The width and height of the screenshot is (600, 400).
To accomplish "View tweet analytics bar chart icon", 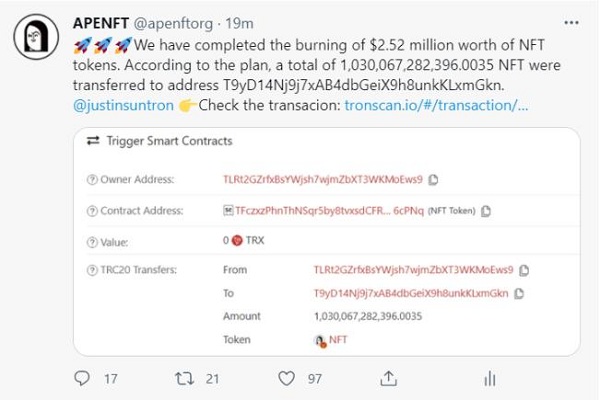I will [x=490, y=379].
